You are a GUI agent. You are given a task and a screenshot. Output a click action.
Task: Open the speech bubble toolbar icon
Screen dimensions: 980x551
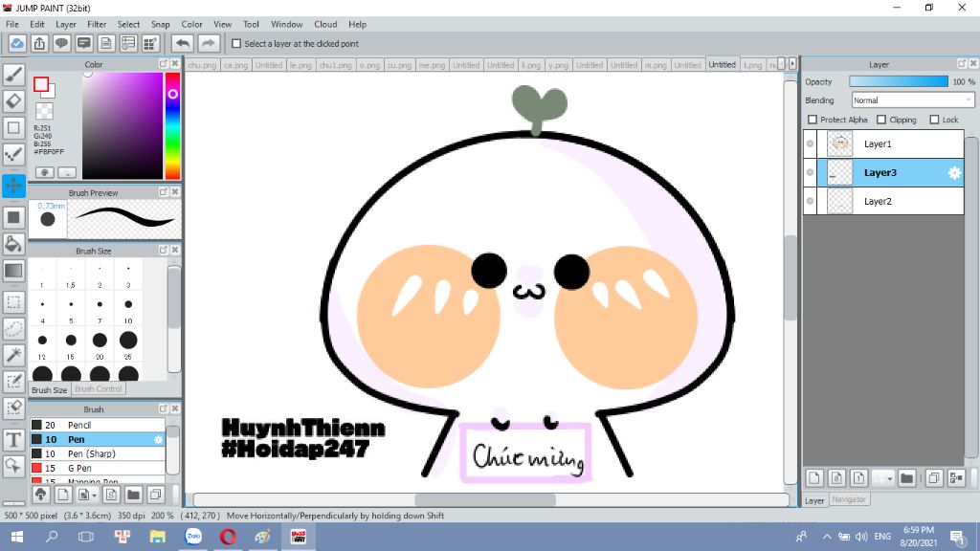pyautogui.click(x=61, y=44)
